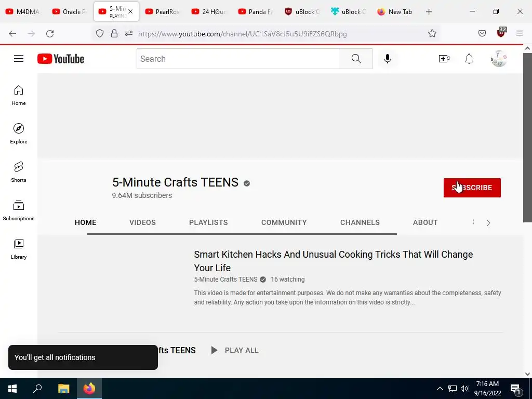Open the notifications bell
Image resolution: width=532 pixels, height=399 pixels.
tap(469, 59)
